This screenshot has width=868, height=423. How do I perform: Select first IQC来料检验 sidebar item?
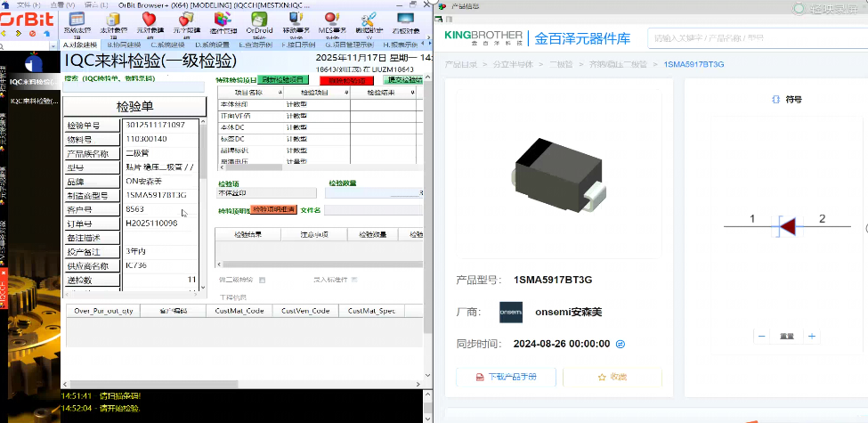[x=35, y=82]
